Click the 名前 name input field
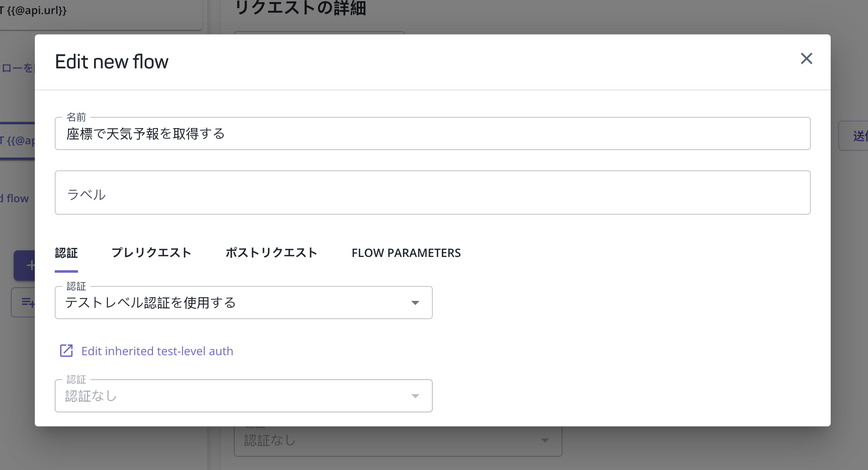This screenshot has height=470, width=868. coord(432,133)
